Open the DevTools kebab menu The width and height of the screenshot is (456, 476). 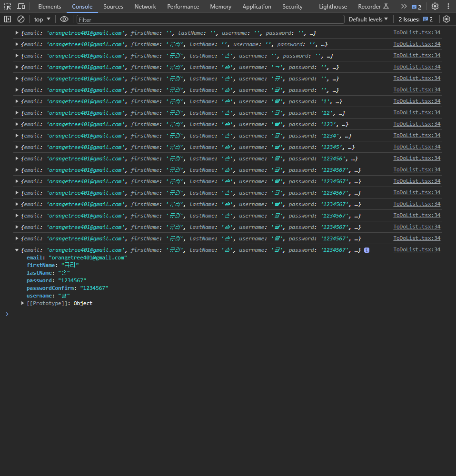[x=448, y=6]
